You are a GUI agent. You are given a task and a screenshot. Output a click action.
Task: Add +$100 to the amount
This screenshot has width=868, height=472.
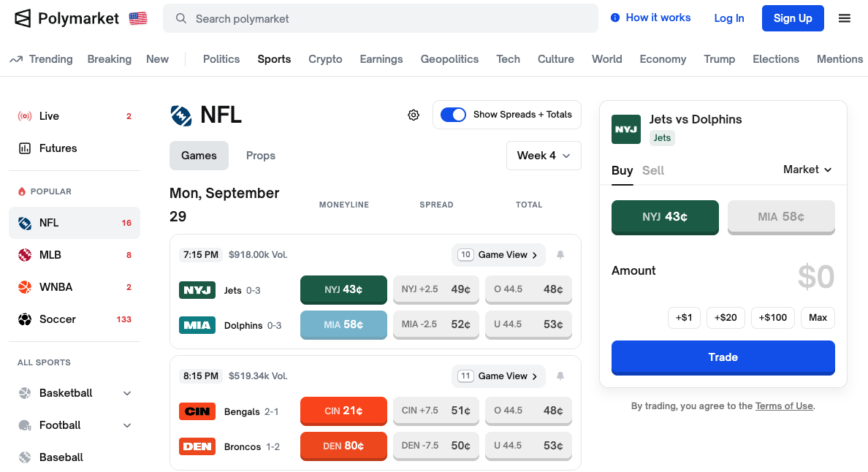[773, 318]
